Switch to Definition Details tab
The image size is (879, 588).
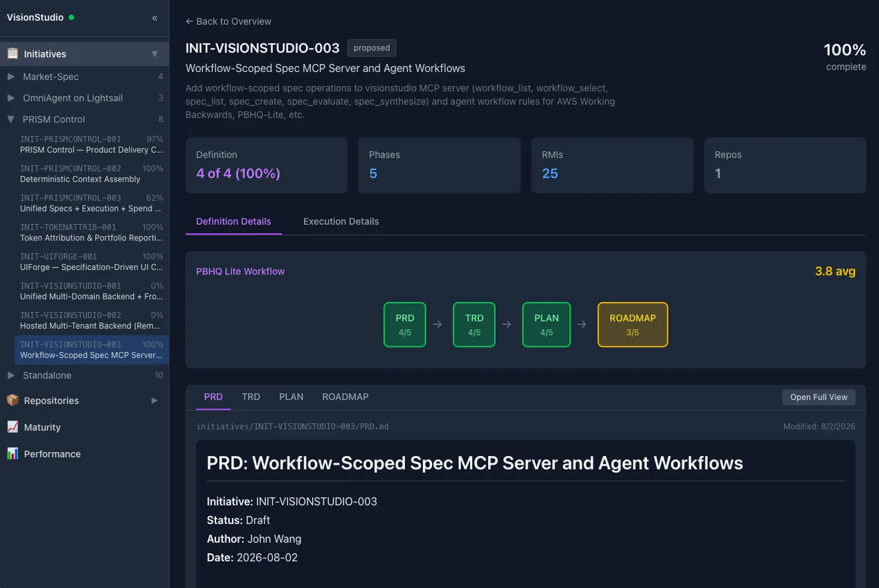(233, 221)
